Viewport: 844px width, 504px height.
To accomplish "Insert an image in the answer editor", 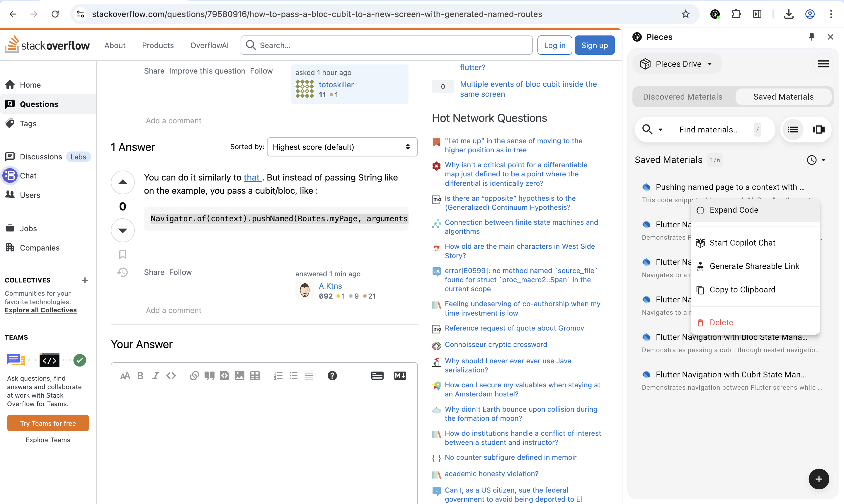I will coord(240,376).
